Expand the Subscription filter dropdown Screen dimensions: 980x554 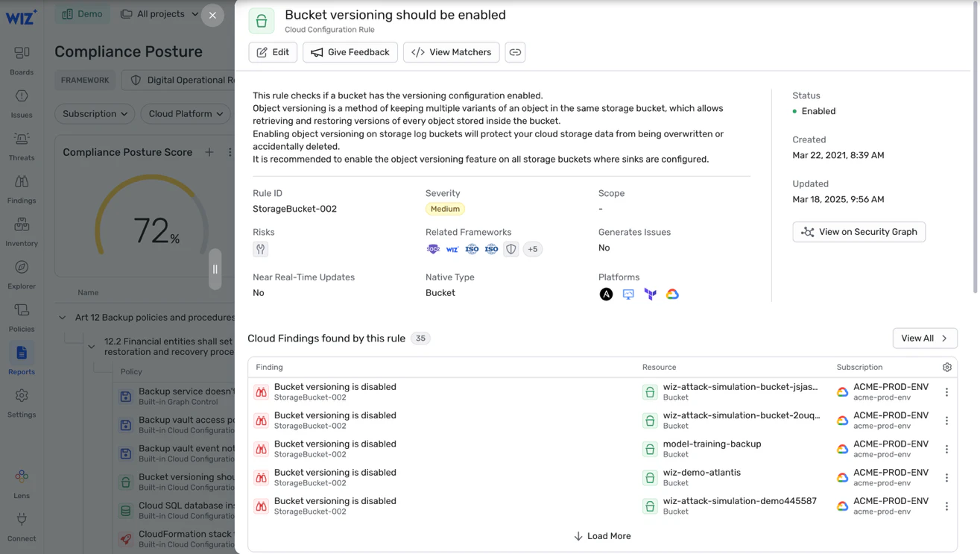click(95, 114)
